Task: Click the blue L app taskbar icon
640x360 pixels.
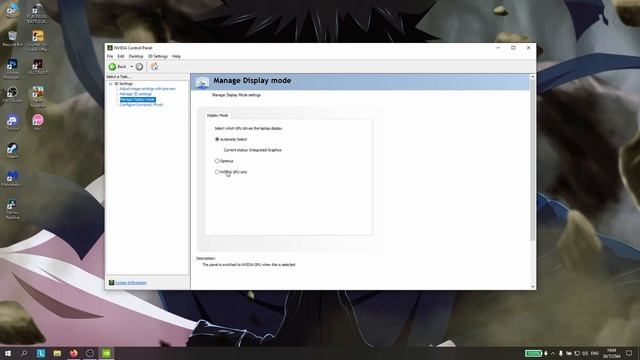Action: point(41,353)
